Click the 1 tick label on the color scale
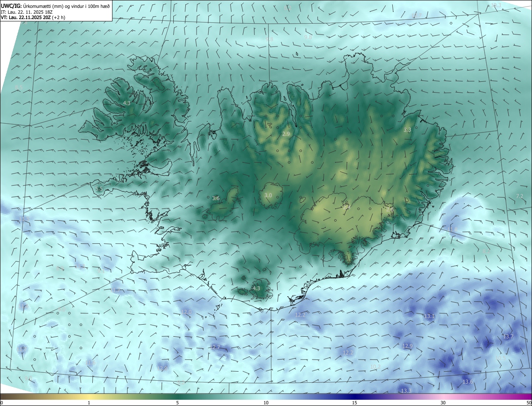Image resolution: width=532 pixels, height=406 pixels. 89,403
